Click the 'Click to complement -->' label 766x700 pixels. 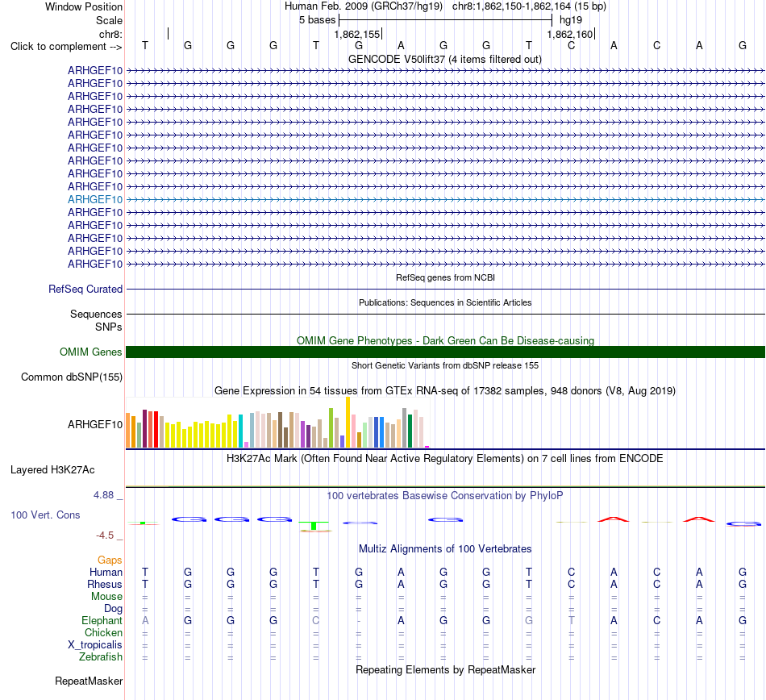pyautogui.click(x=66, y=47)
